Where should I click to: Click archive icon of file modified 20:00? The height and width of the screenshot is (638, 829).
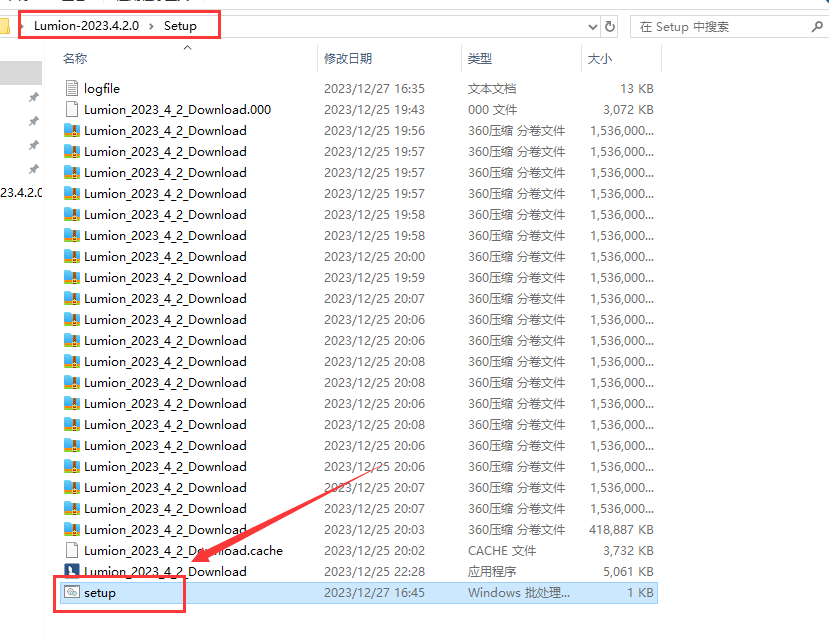72,256
